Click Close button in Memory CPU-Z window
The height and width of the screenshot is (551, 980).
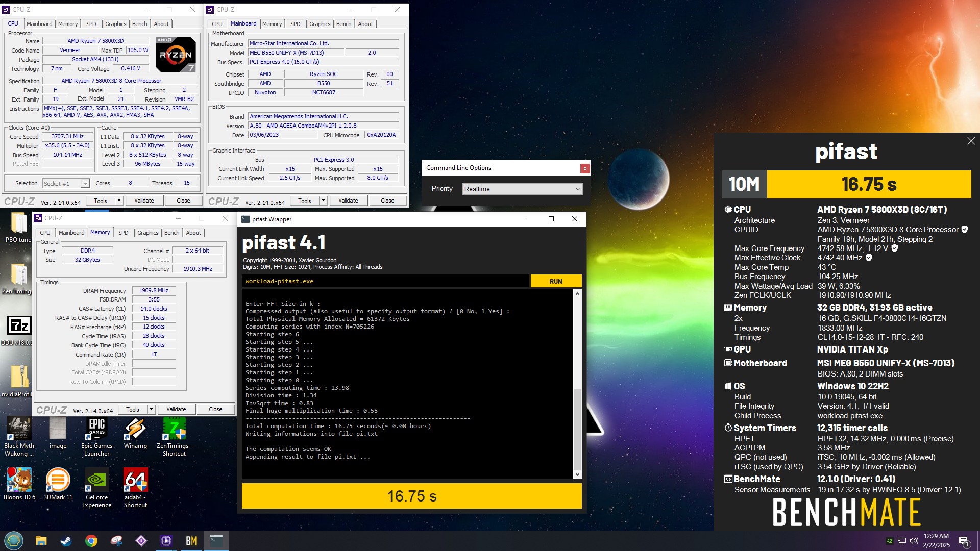pyautogui.click(x=215, y=409)
